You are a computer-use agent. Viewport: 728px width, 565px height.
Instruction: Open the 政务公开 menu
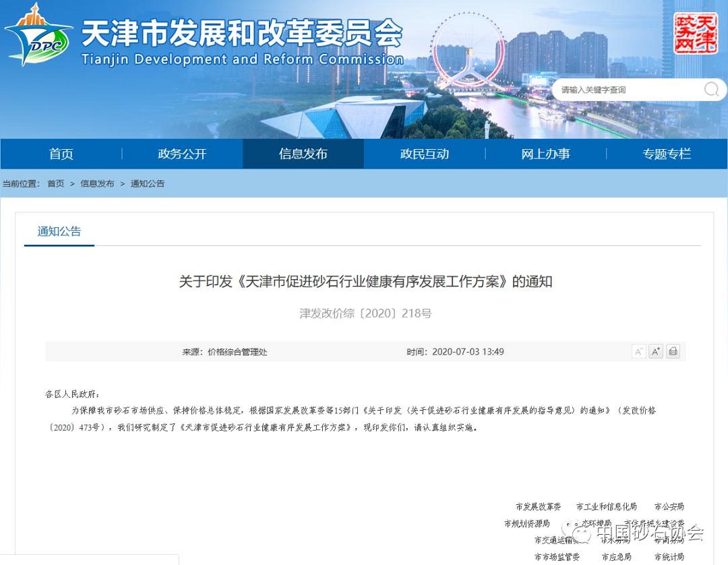pyautogui.click(x=181, y=154)
